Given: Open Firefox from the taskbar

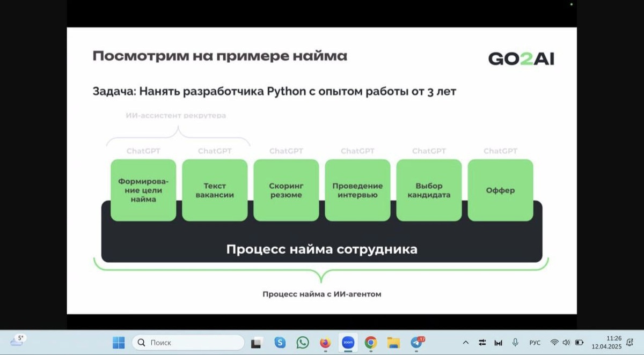Looking at the screenshot, I should 325,342.
